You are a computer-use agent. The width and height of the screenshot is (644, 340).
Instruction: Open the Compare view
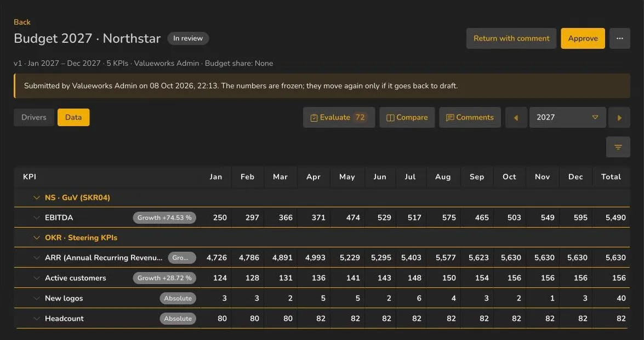[x=407, y=117]
